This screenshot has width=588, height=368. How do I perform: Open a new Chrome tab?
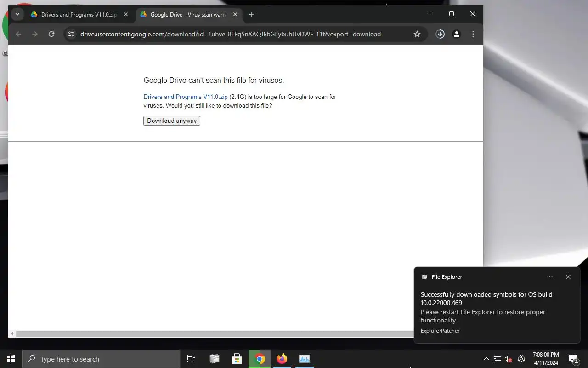coord(251,15)
